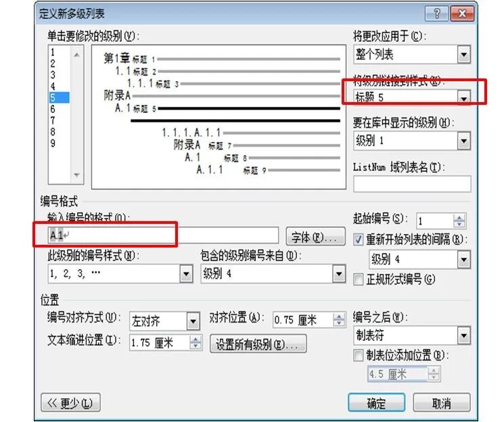Open the 此级别的编号样式 dropdown
This screenshot has height=422, width=504.
[x=186, y=274]
